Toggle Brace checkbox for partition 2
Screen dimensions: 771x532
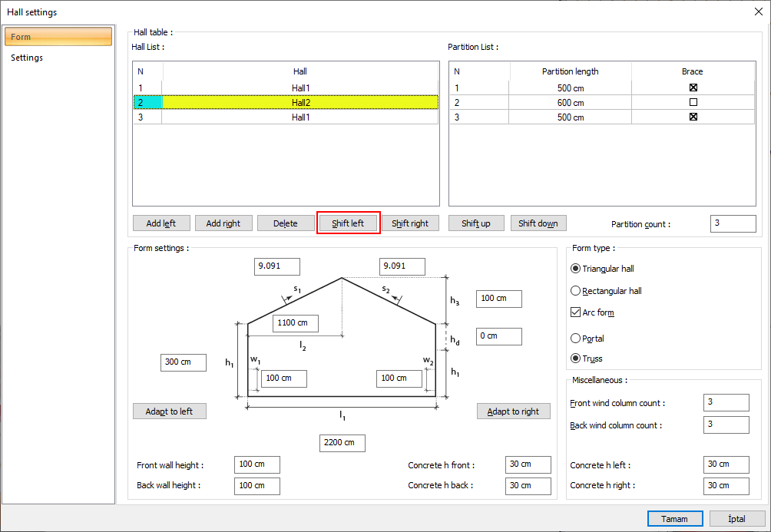pyautogui.click(x=693, y=102)
